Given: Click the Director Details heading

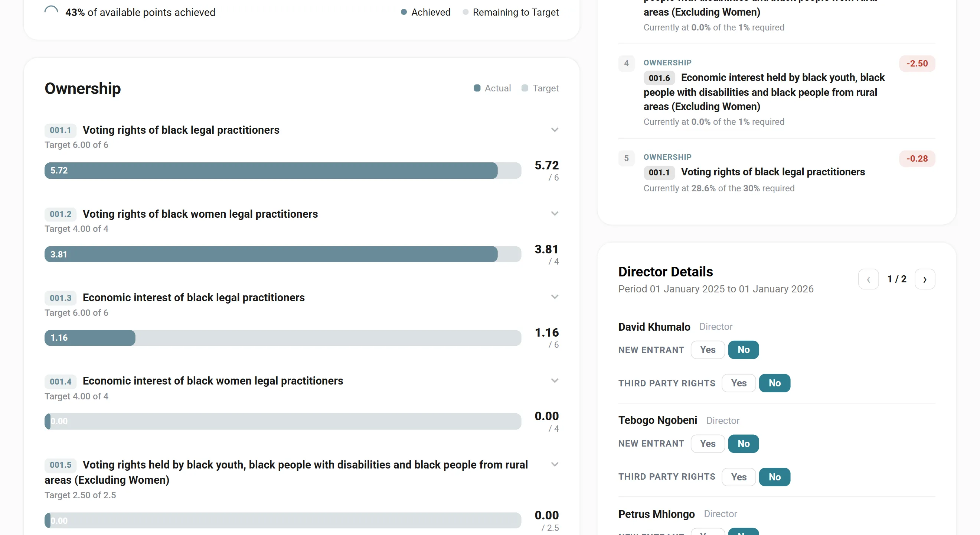Looking at the screenshot, I should (x=665, y=272).
